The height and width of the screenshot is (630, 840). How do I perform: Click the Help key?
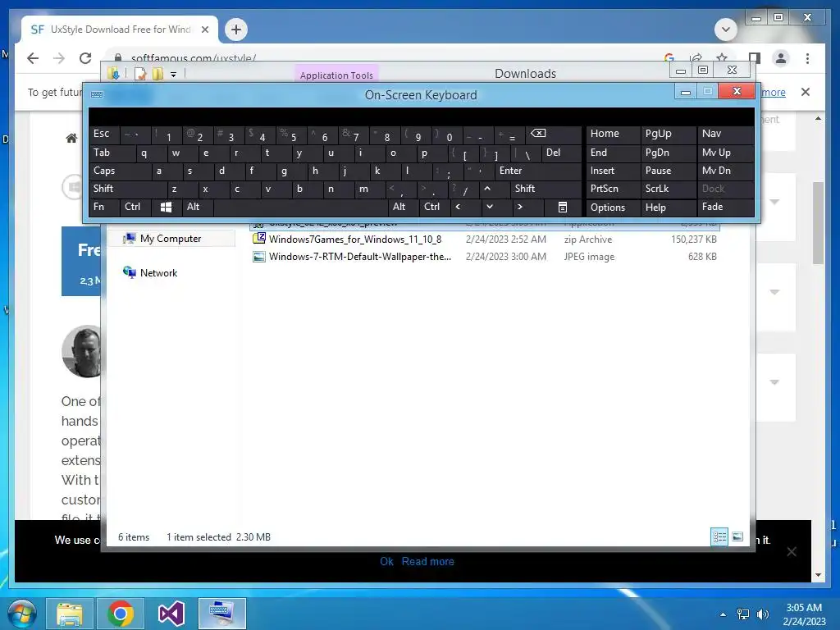(x=669, y=208)
